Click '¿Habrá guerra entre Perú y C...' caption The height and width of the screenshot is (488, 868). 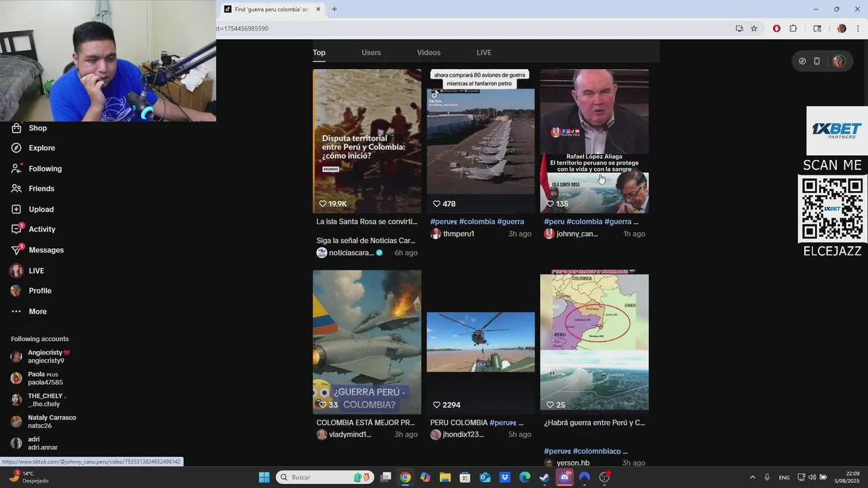[594, 423]
